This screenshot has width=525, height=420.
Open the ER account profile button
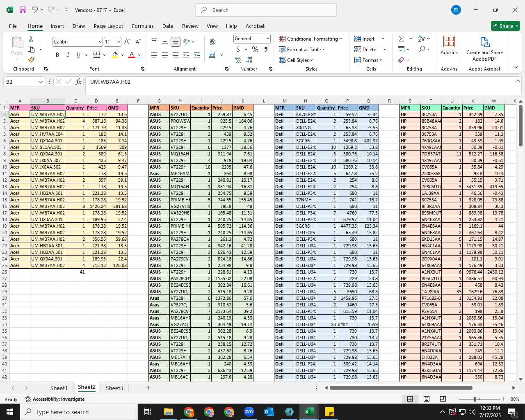456,10
